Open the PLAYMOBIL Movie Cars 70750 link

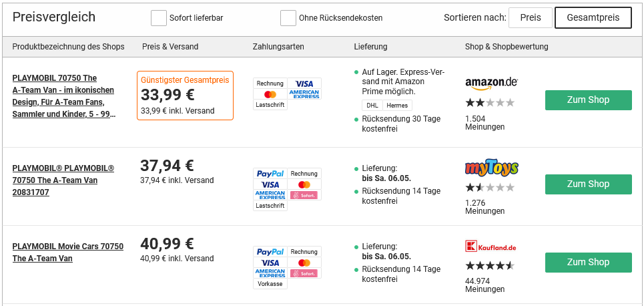coord(67,253)
